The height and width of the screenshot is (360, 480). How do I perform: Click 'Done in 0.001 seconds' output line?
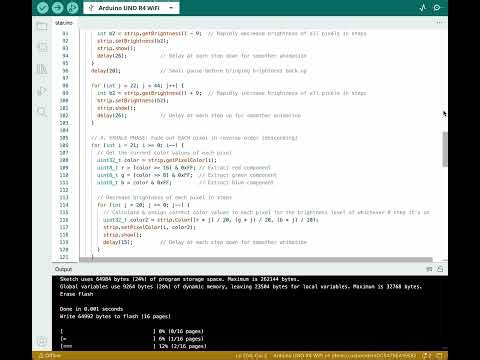pyautogui.click(x=91, y=309)
